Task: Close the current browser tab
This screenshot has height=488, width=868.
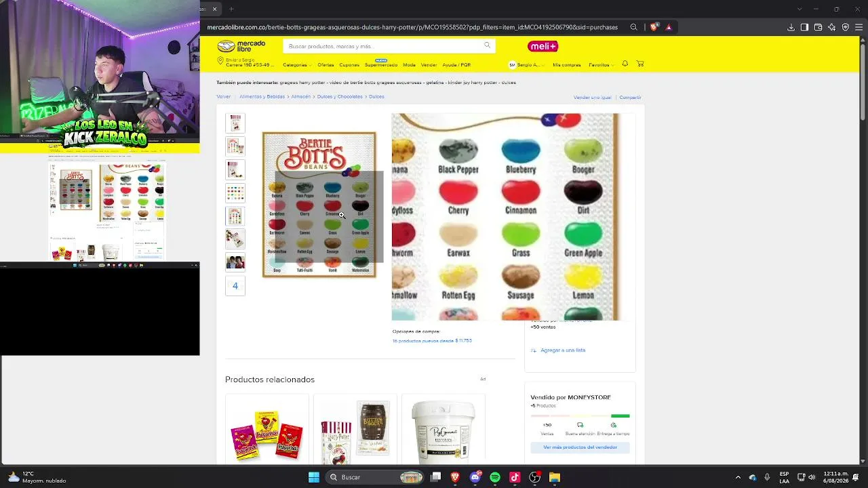Action: tap(214, 9)
